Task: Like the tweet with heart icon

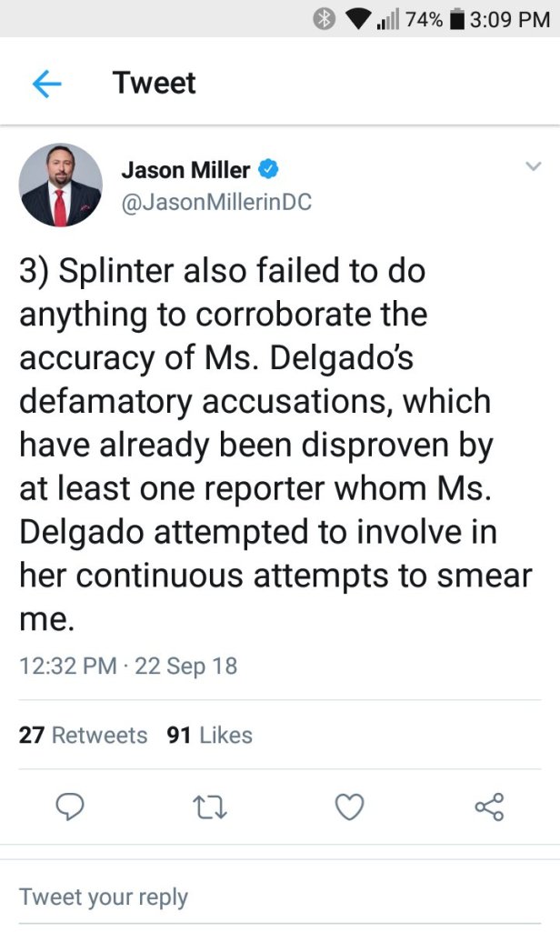Action: click(350, 806)
